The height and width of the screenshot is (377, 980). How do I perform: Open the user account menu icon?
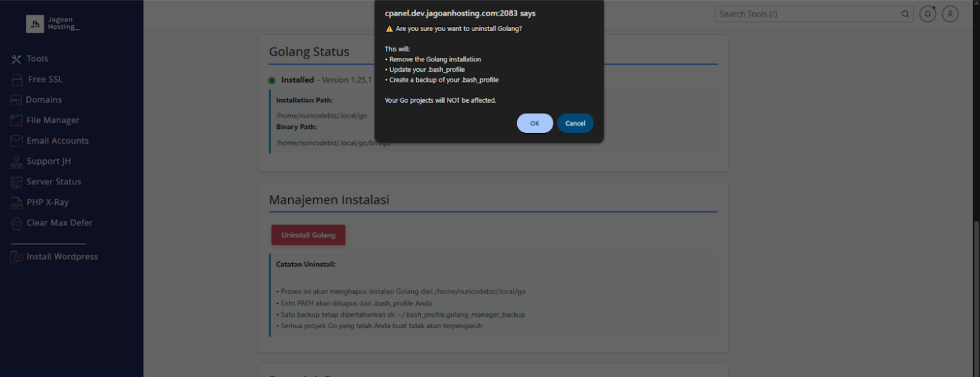[x=950, y=14]
